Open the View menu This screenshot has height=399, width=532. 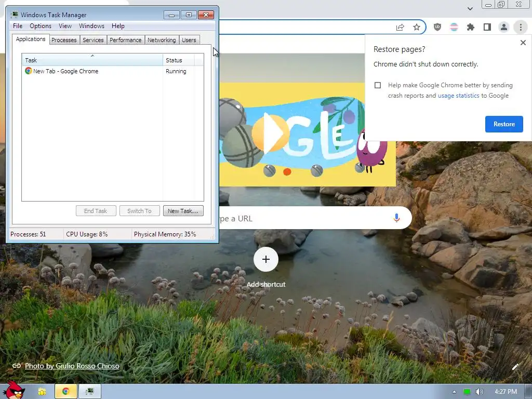pyautogui.click(x=65, y=26)
